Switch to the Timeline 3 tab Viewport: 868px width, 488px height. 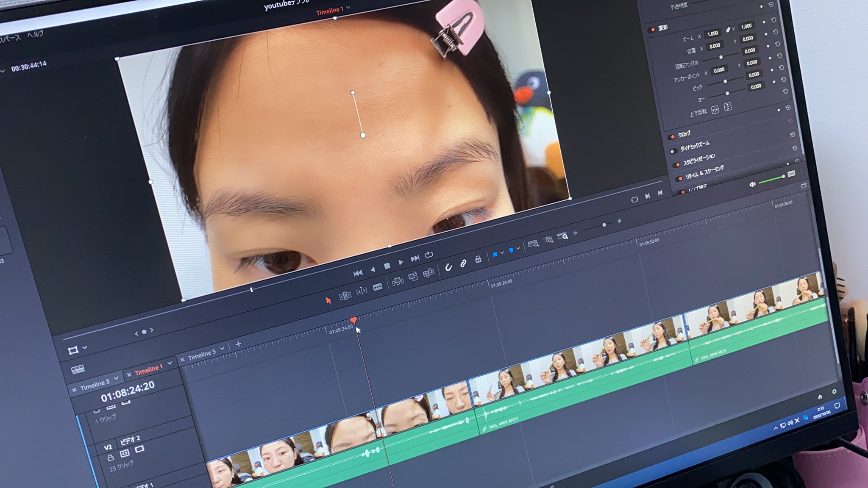coord(95,385)
